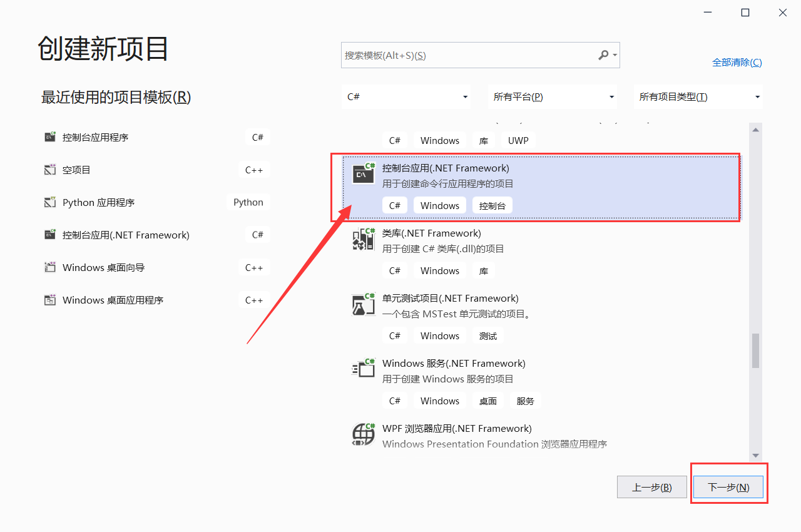Select recent template 控制台应用程序
The width and height of the screenshot is (801, 532).
tap(157, 137)
